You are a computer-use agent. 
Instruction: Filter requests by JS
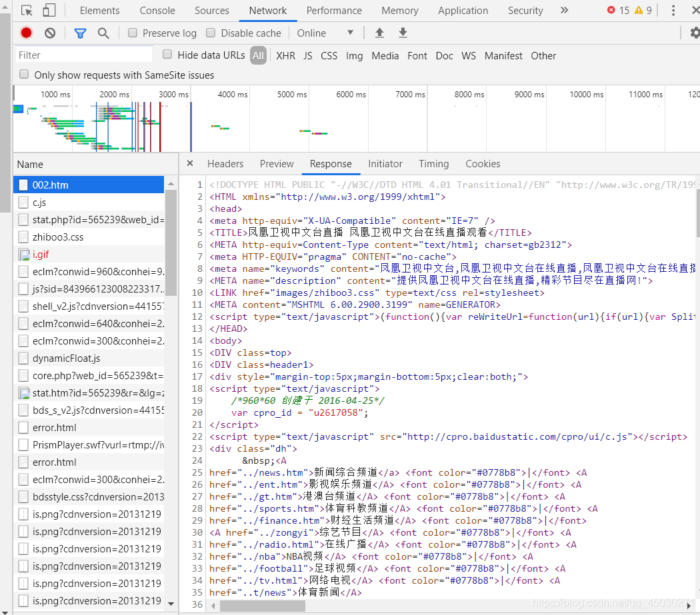(308, 56)
